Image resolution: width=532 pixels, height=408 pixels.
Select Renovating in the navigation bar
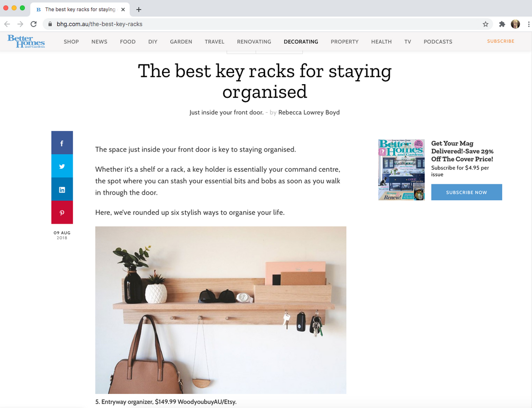tap(254, 42)
